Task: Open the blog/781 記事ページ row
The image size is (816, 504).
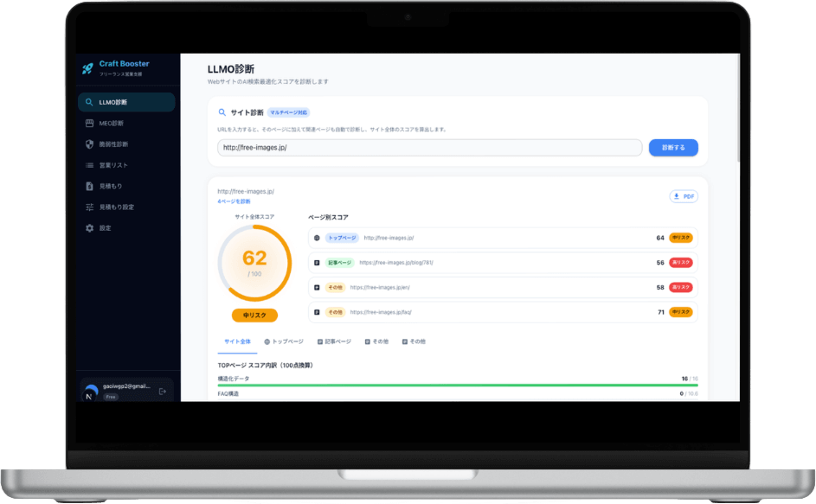Action: pyautogui.click(x=503, y=262)
